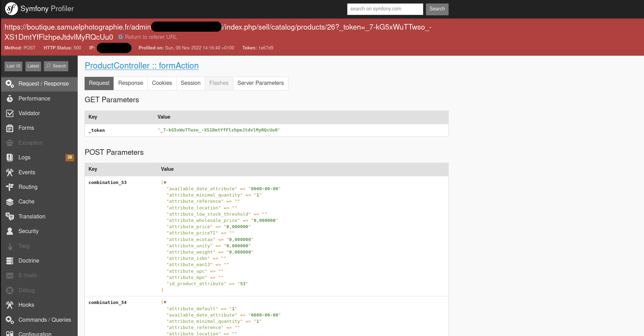The height and width of the screenshot is (336, 644).
Task: Click ProductController :: formAction link
Action: (142, 66)
